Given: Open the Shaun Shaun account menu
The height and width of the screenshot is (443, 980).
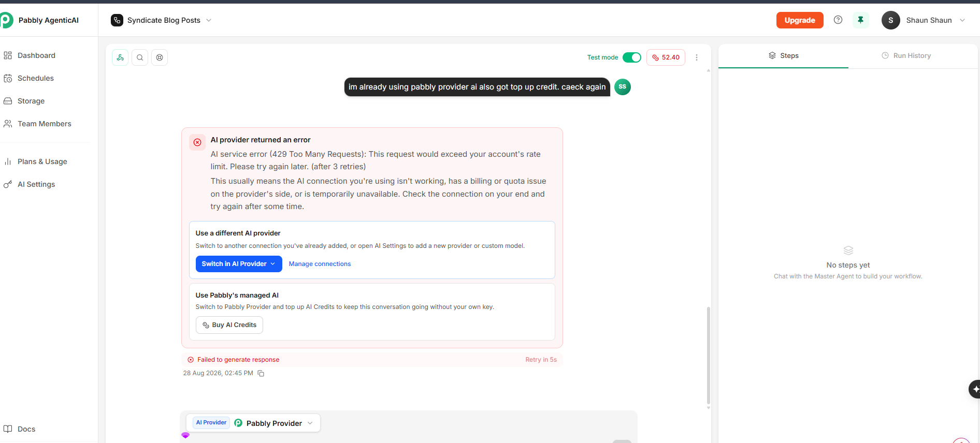Looking at the screenshot, I should (924, 20).
